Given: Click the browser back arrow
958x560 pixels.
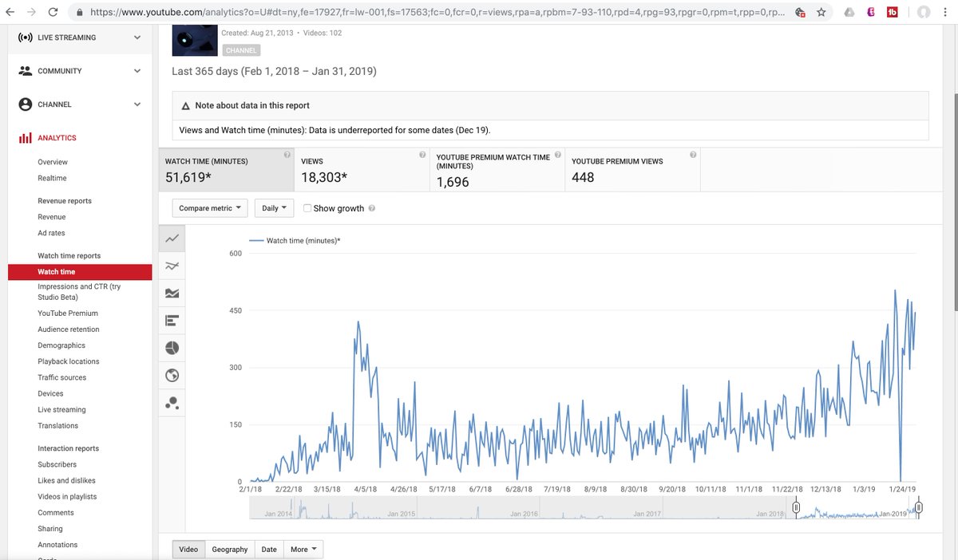Looking at the screenshot, I should pyautogui.click(x=9, y=12).
